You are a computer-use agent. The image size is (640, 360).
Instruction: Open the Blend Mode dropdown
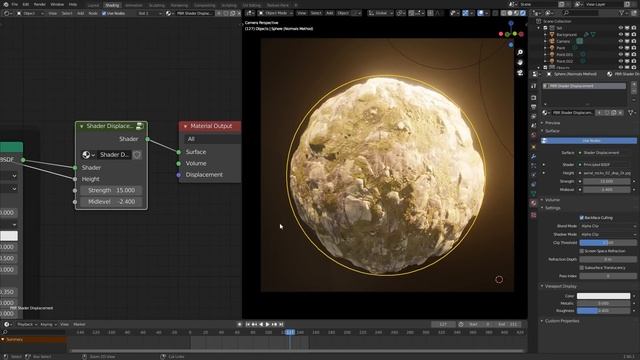[x=608, y=226]
